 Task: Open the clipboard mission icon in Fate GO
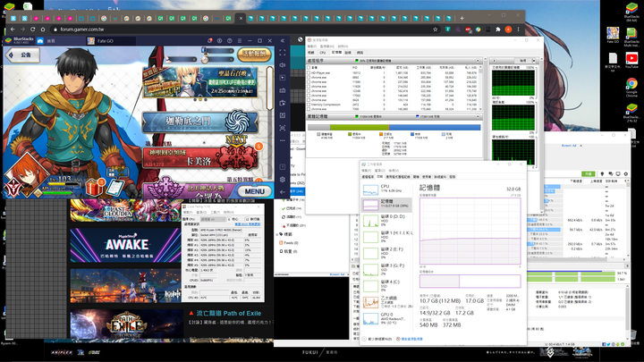click(114, 188)
